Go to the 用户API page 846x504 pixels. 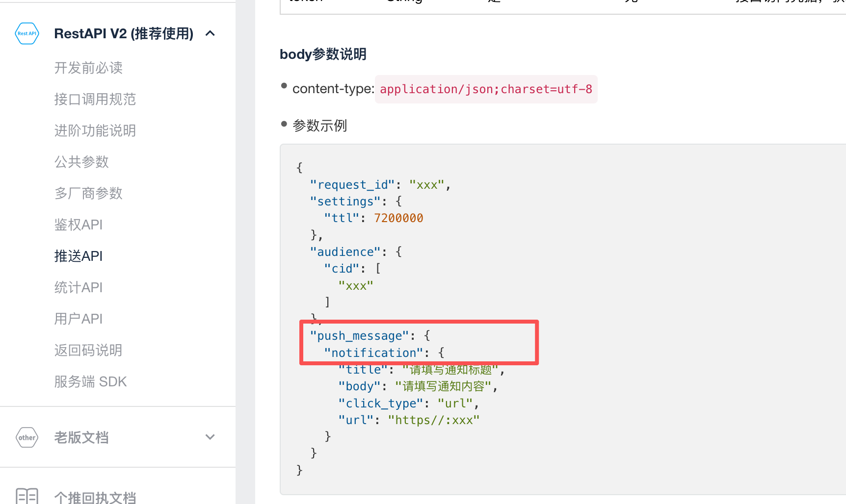click(x=79, y=319)
